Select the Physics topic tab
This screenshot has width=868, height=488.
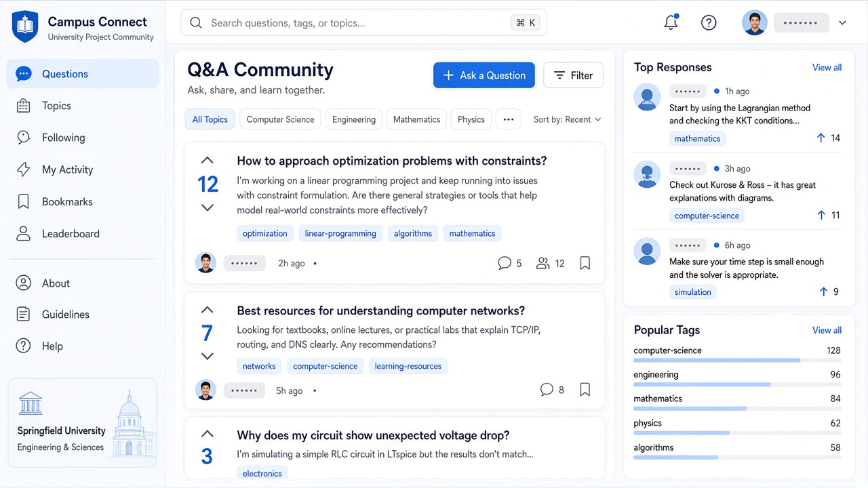[471, 119]
